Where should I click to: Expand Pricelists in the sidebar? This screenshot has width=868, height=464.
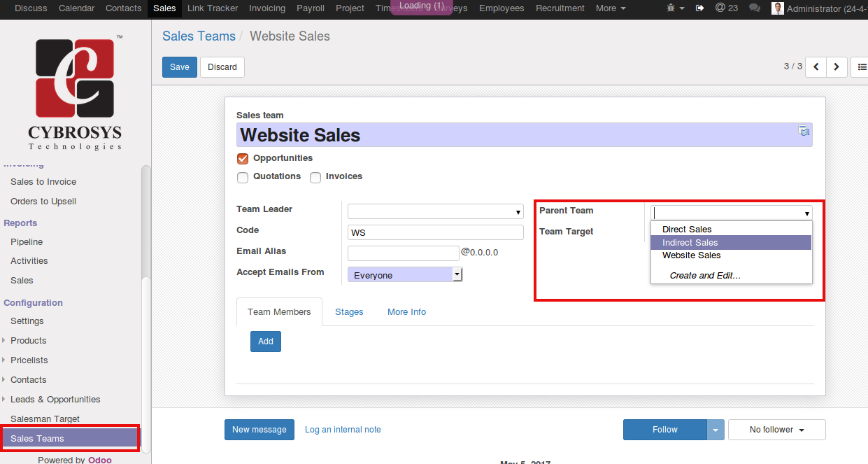click(29, 360)
